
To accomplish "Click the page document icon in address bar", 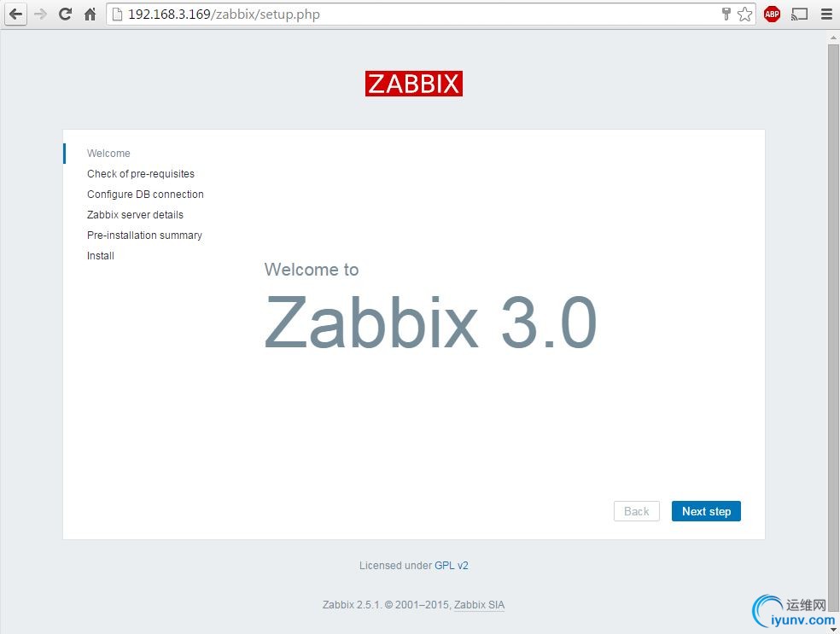I will tap(117, 15).
